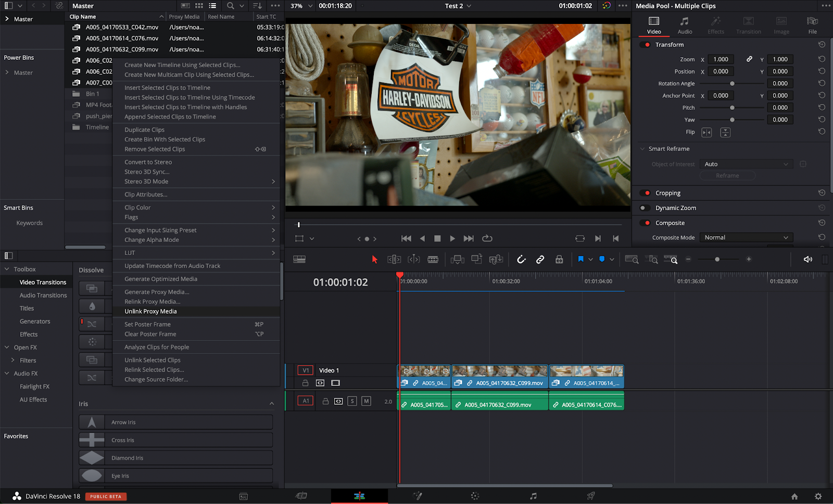833x504 pixels.
Task: Adjust the Pitch slider
Action: coord(731,108)
